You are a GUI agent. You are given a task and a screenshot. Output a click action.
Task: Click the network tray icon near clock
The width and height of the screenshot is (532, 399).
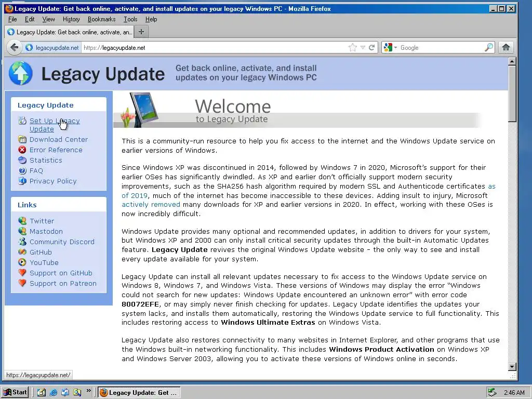pyautogui.click(x=493, y=393)
